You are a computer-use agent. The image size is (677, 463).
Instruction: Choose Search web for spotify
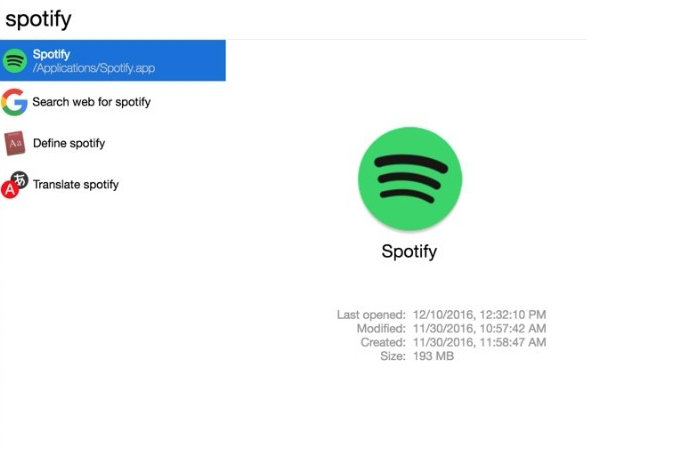tap(92, 102)
